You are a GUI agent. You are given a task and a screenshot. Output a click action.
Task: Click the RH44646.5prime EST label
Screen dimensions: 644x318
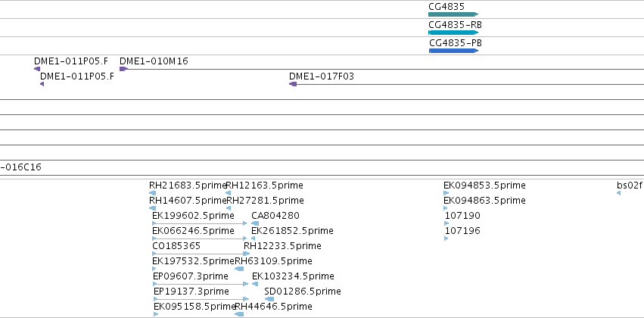pos(273,307)
